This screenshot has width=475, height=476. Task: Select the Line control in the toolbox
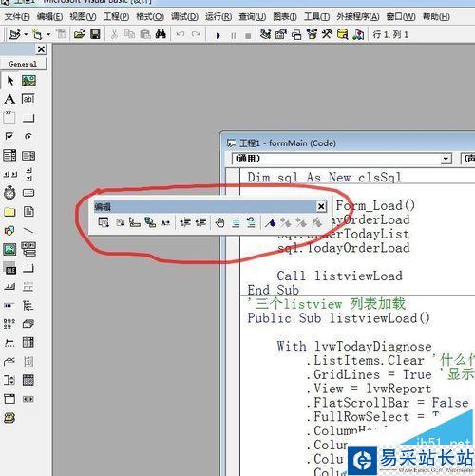[x=28, y=230]
